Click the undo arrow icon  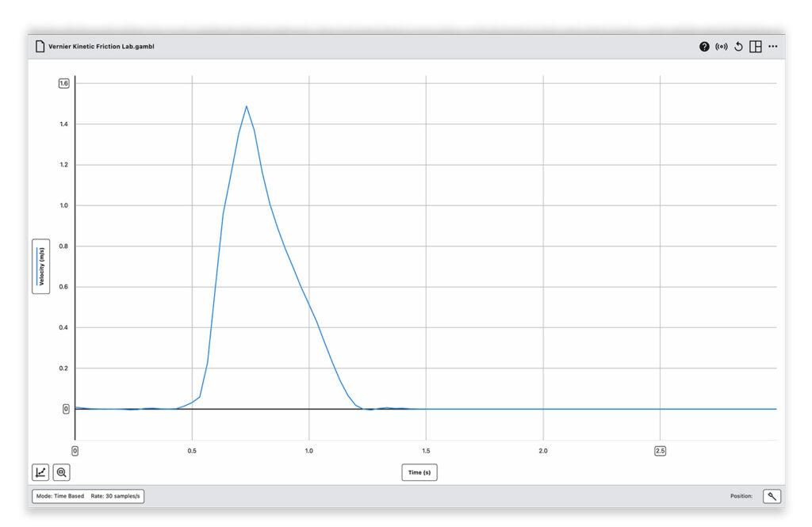pyautogui.click(x=738, y=47)
